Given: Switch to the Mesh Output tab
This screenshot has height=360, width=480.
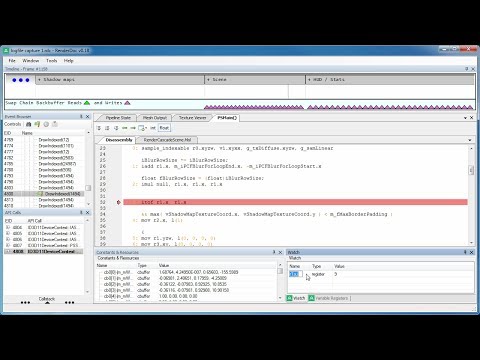Looking at the screenshot, I should (155, 118).
